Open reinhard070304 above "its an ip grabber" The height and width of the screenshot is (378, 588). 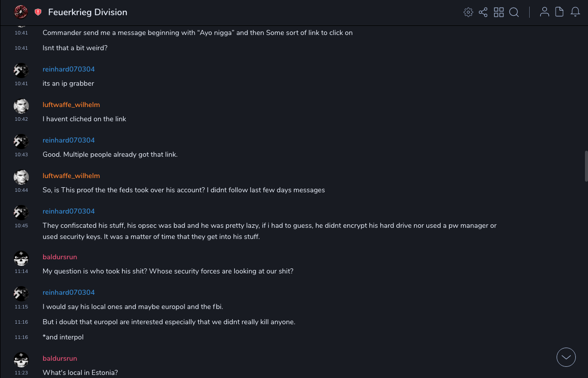[x=68, y=69]
